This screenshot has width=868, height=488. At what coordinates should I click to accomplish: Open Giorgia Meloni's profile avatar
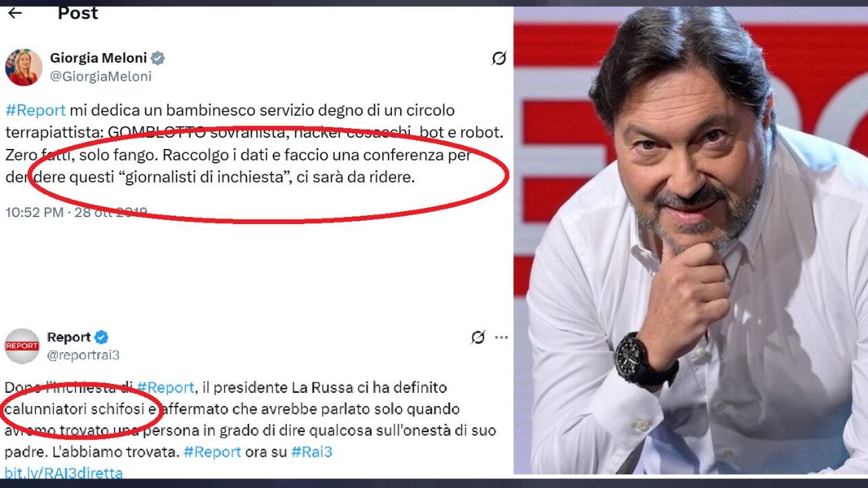tap(23, 68)
